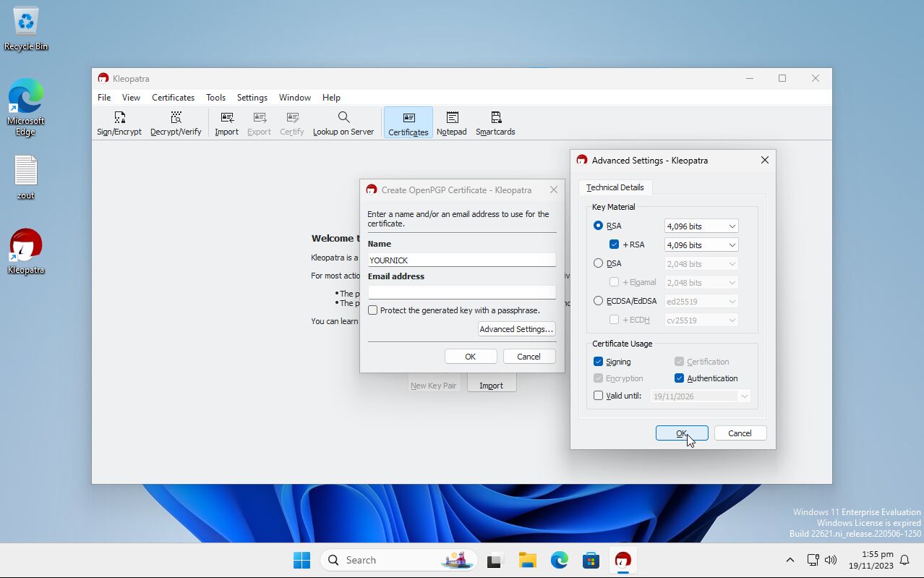Click the Advanced Settings... button
924x578 pixels.
(x=516, y=329)
